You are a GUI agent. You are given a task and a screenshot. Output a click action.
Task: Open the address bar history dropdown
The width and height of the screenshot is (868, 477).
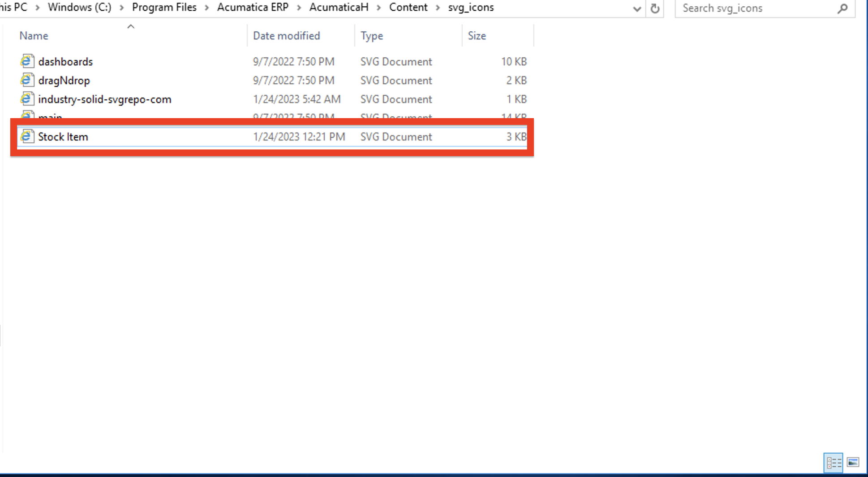637,9
